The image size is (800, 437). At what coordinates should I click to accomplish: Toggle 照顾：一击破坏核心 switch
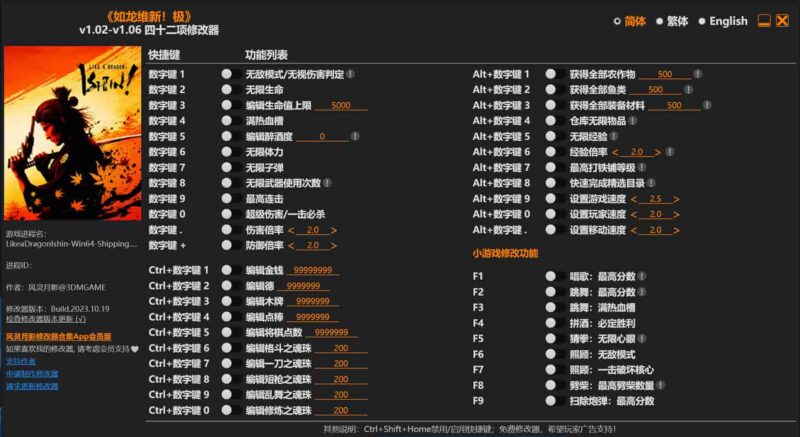tap(555, 370)
